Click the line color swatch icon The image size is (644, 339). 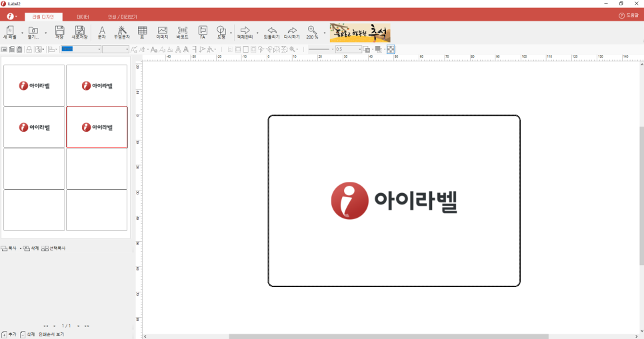click(x=367, y=49)
